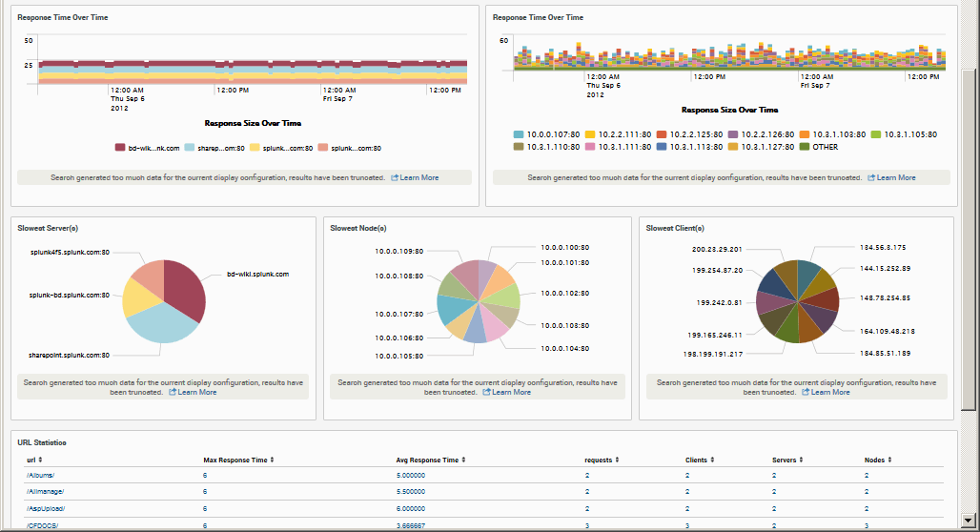The width and height of the screenshot is (980, 532).
Task: Sort by Max Response Time column
Action: pos(238,460)
